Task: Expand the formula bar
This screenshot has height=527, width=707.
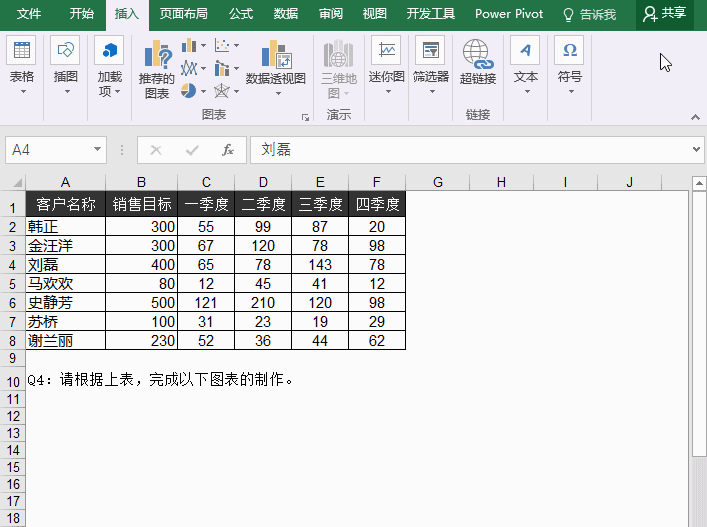Action: coord(697,150)
